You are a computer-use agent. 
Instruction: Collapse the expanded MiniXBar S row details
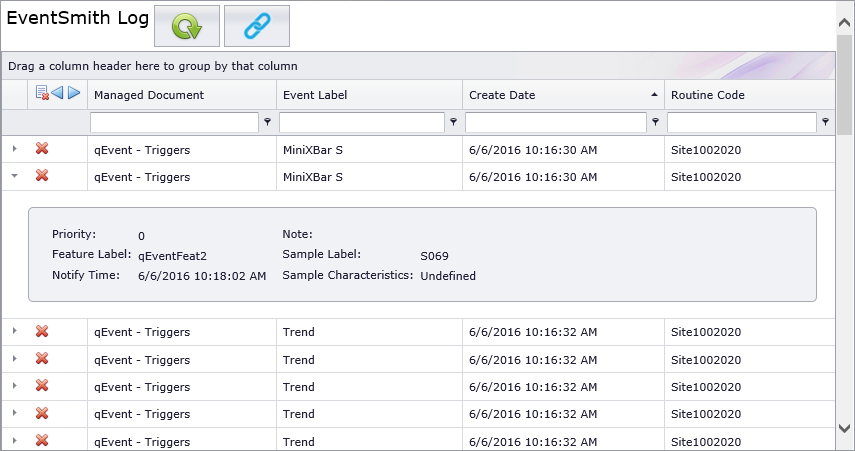pos(14,176)
